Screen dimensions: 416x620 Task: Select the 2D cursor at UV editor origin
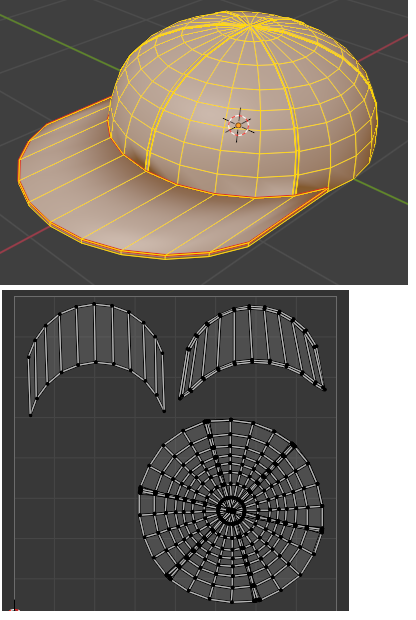coord(15,611)
